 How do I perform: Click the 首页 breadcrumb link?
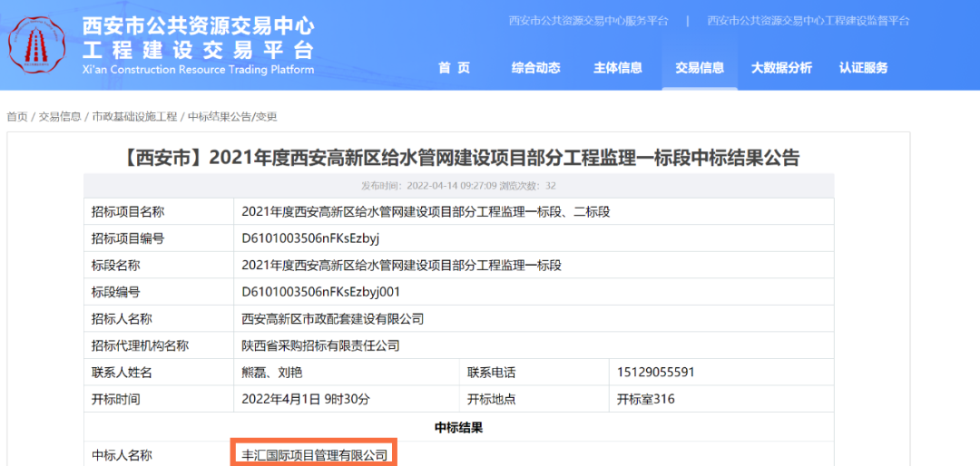17,116
